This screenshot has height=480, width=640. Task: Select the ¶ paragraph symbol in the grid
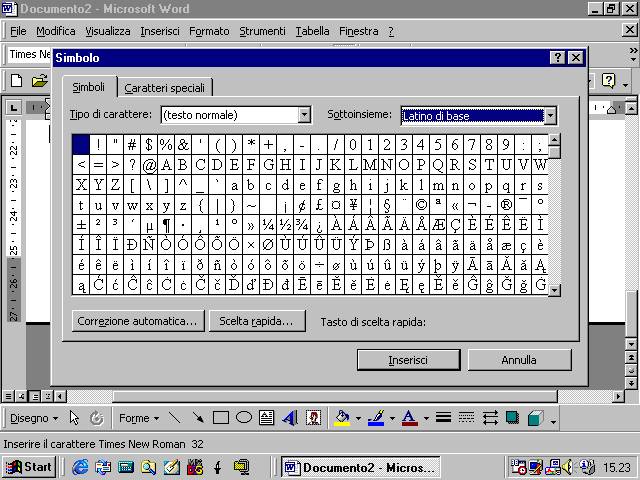tap(166, 224)
